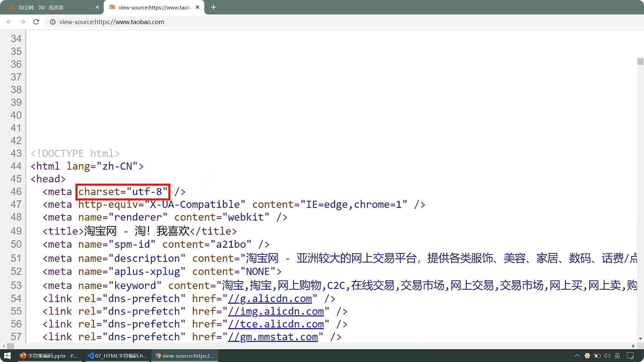Screen dimensions: 644x362
Task: Expand hidden system tray icons chevron
Action: tap(577, 356)
